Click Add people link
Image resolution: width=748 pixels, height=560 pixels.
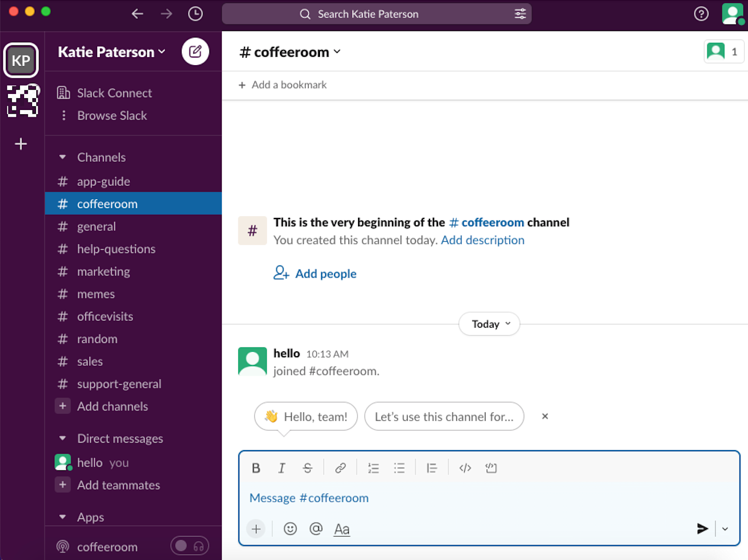(x=315, y=273)
